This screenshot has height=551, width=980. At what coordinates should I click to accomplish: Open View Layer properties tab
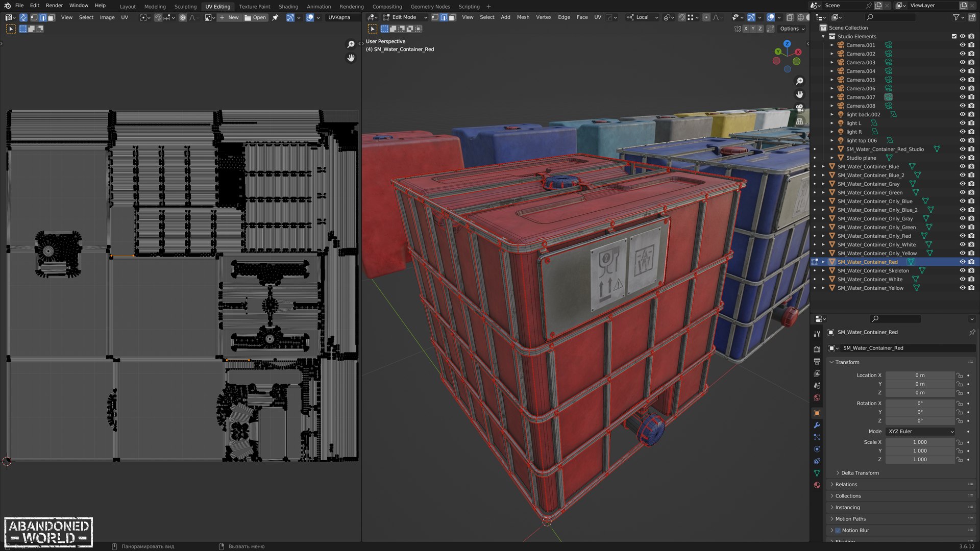point(817,373)
